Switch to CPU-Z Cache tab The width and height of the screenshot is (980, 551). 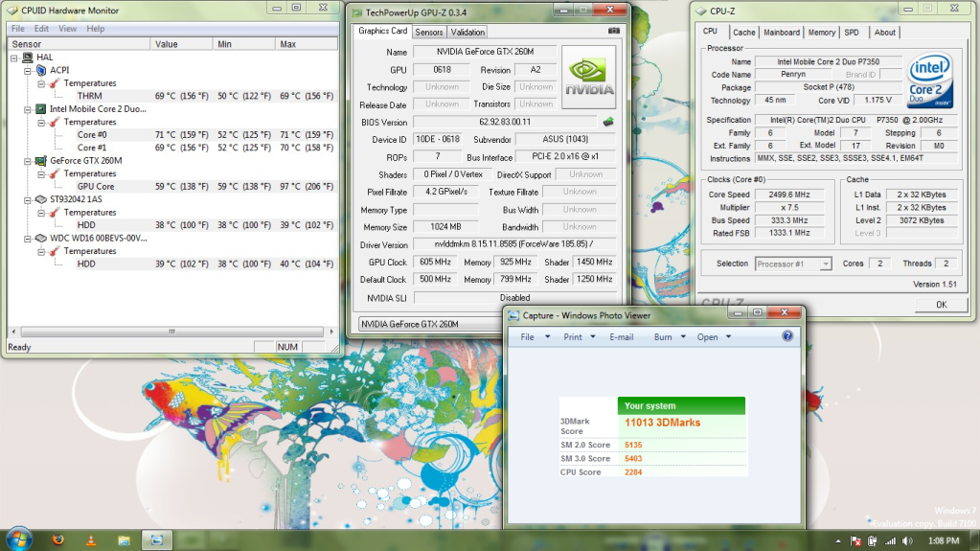click(x=743, y=33)
